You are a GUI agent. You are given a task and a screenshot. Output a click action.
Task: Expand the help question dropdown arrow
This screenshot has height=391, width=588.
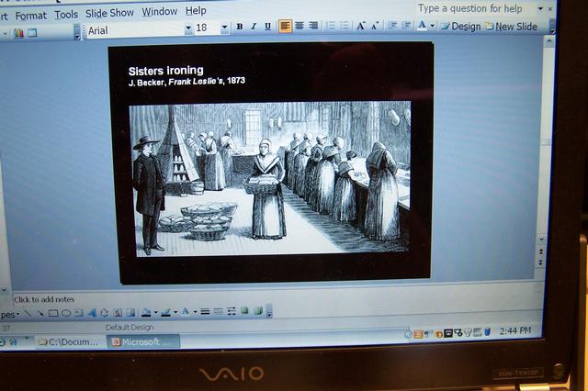point(540,8)
